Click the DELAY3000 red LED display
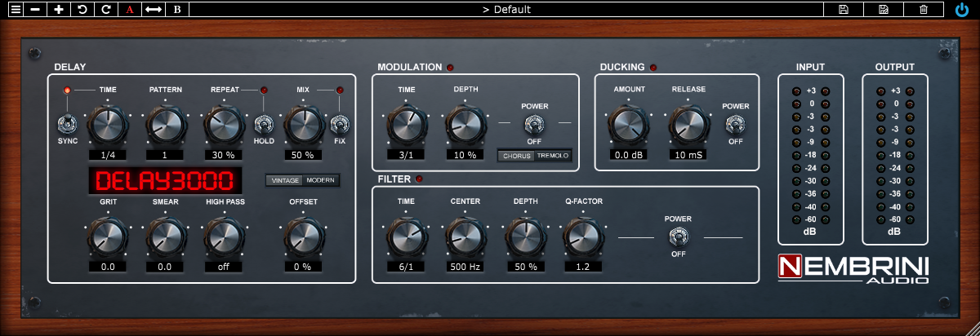The height and width of the screenshot is (336, 980). point(166,181)
